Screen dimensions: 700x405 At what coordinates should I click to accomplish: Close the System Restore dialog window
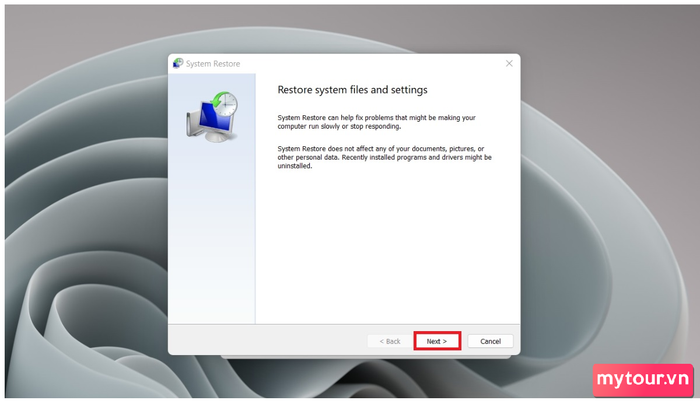point(509,63)
